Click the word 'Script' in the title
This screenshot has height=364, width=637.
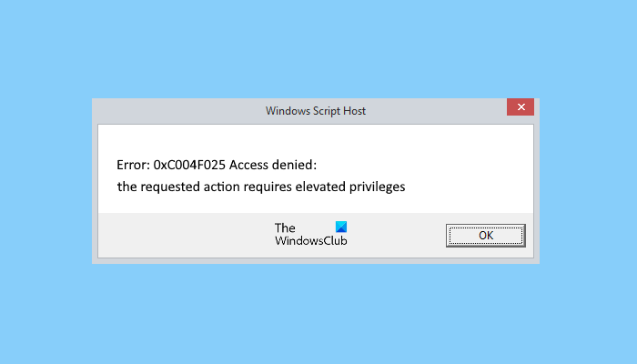pyautogui.click(x=324, y=111)
